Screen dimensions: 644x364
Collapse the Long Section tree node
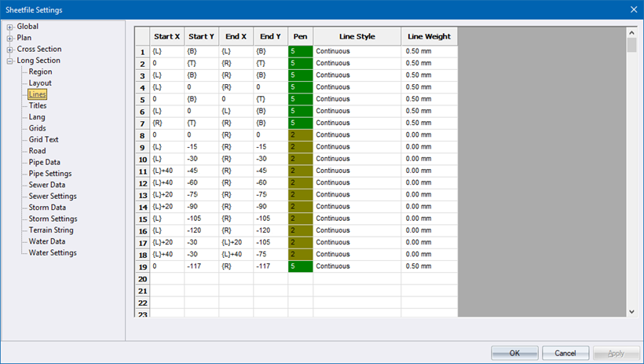click(x=10, y=61)
